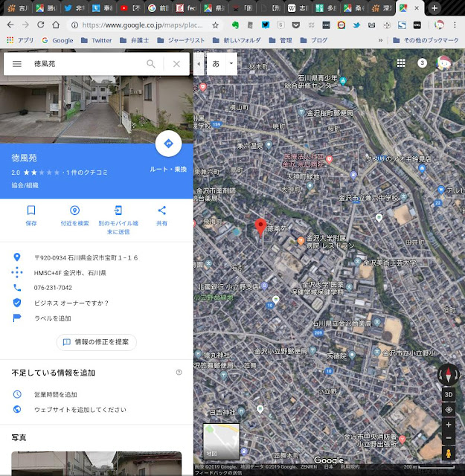This screenshot has width=465, height=476.
Task: Open the 1 review link
Action: click(x=87, y=173)
